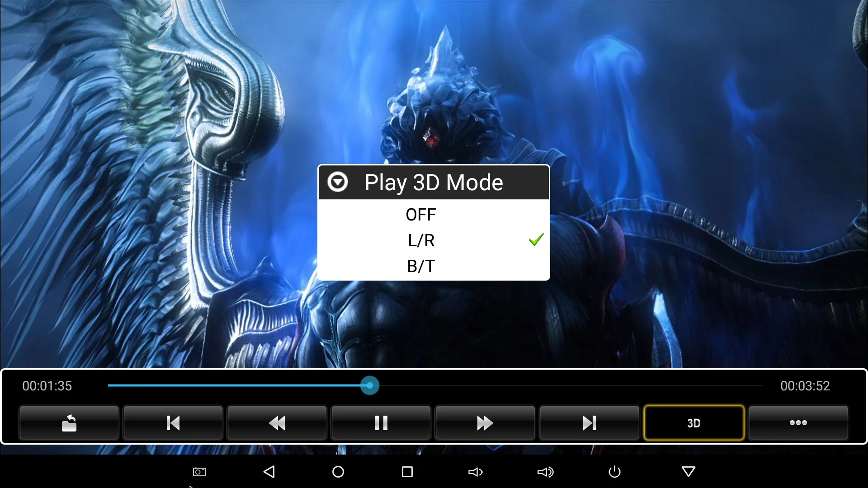Skip to next track
868x488 pixels.
click(x=589, y=423)
